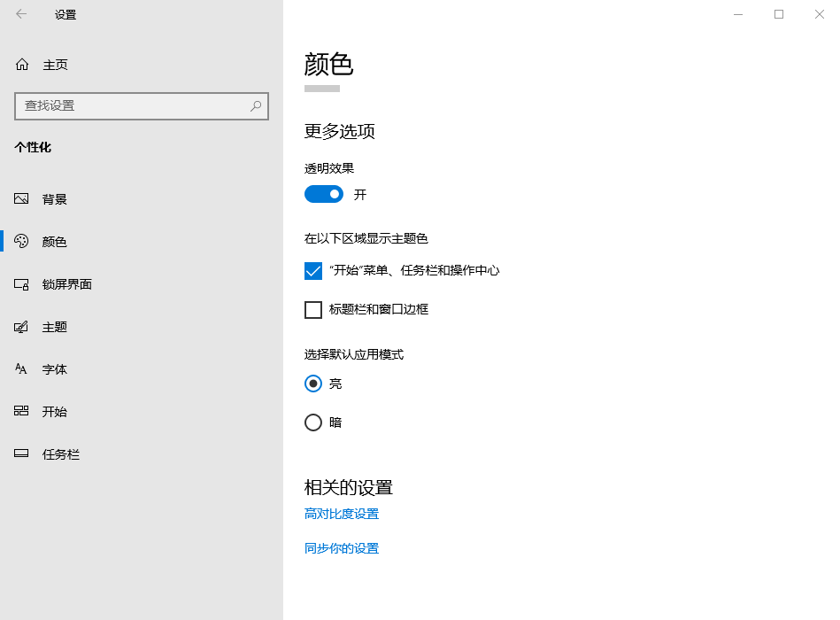Image resolution: width=840 pixels, height=620 pixels.
Task: Turn off the 透明效果 toggle
Action: (323, 193)
